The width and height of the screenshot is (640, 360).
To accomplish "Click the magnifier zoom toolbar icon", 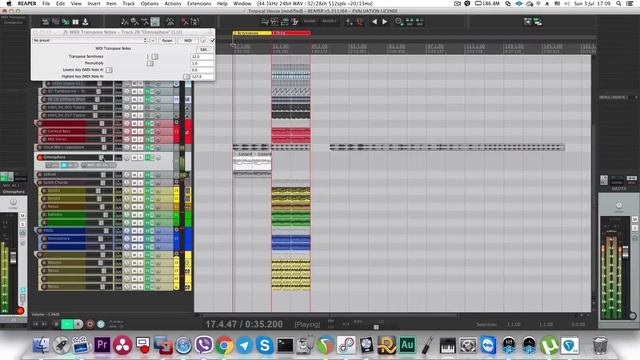I will pyautogui.click(x=399, y=22).
